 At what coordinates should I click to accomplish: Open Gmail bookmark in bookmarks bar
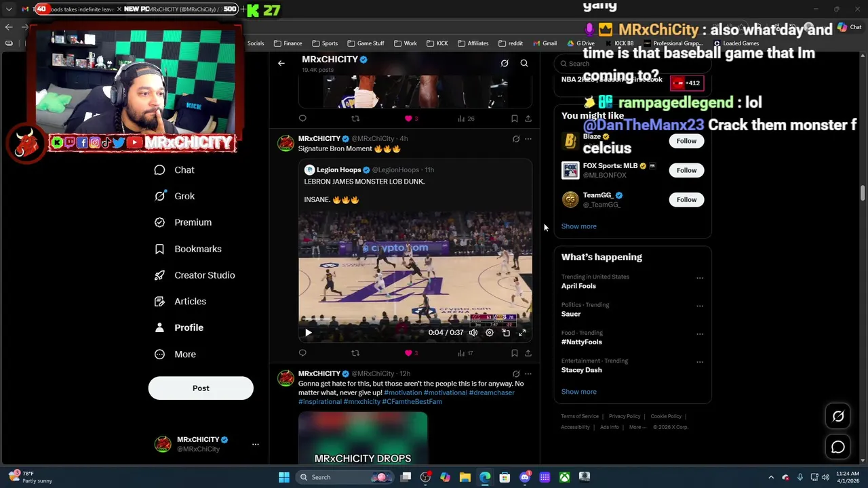tap(545, 43)
